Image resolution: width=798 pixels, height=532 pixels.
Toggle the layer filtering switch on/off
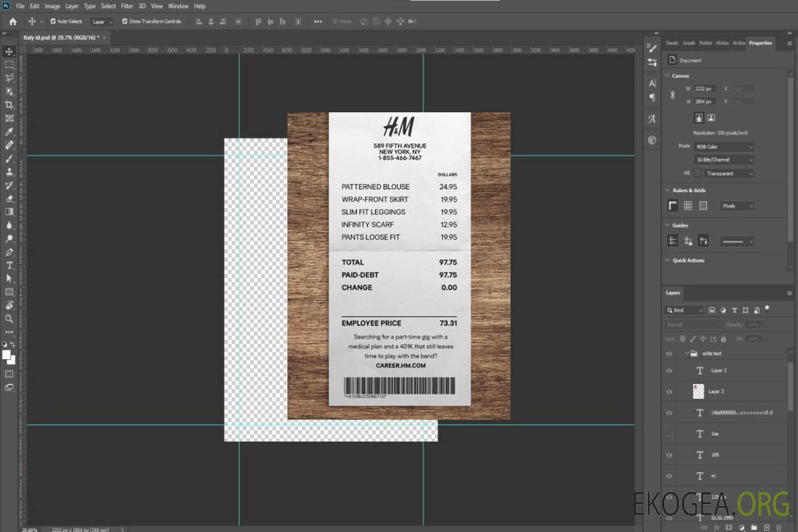[767, 309]
